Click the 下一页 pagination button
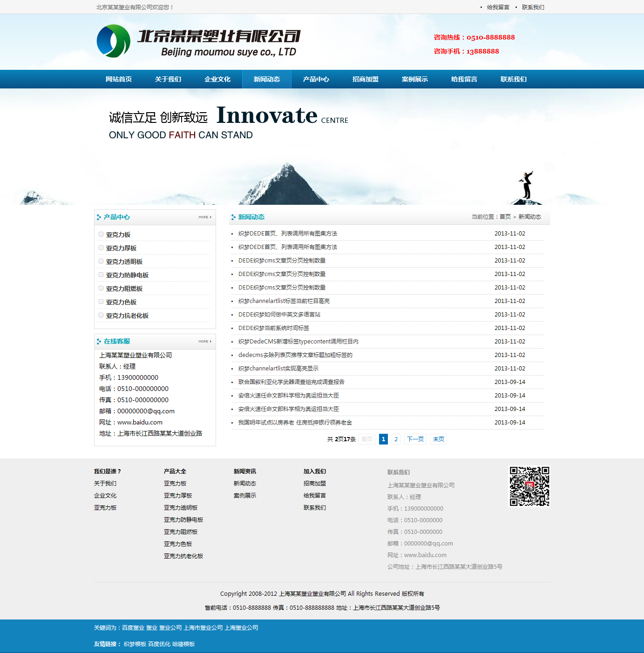644x653 pixels. tap(415, 439)
